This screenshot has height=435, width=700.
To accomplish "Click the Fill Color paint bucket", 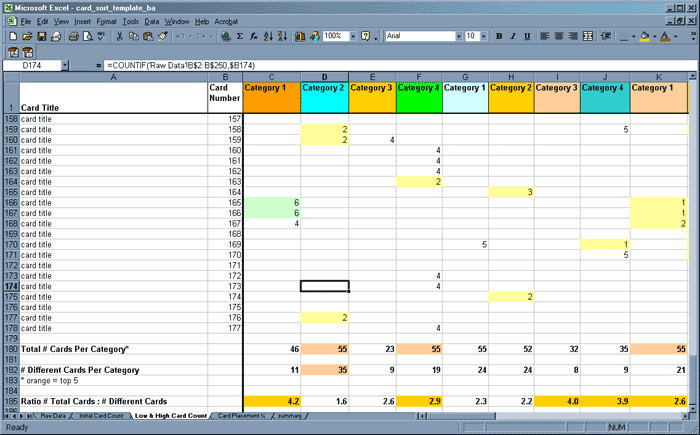I will click(x=645, y=36).
